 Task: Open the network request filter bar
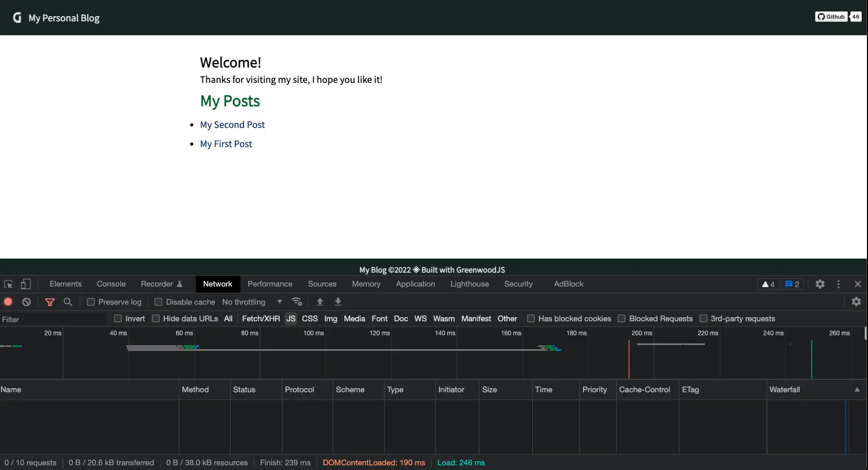[x=50, y=302]
